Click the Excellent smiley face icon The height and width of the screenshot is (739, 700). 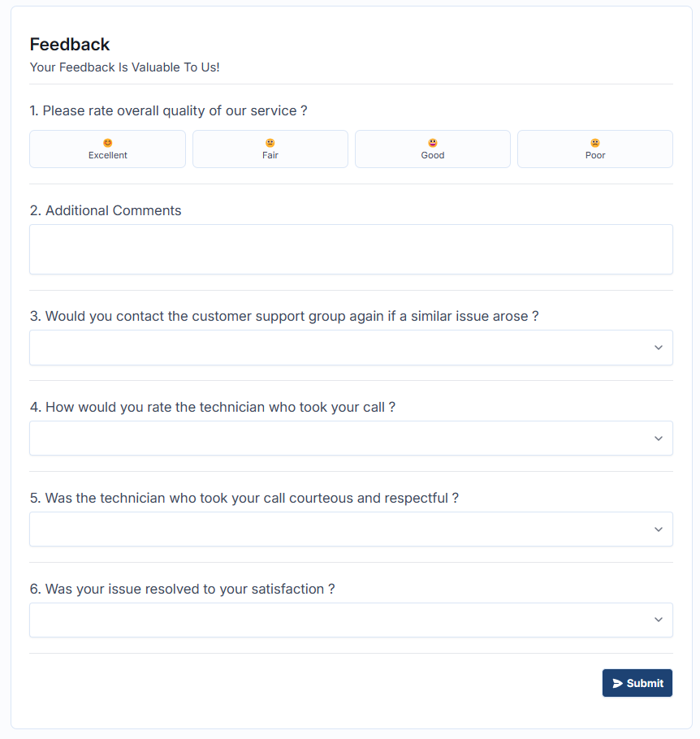108,143
